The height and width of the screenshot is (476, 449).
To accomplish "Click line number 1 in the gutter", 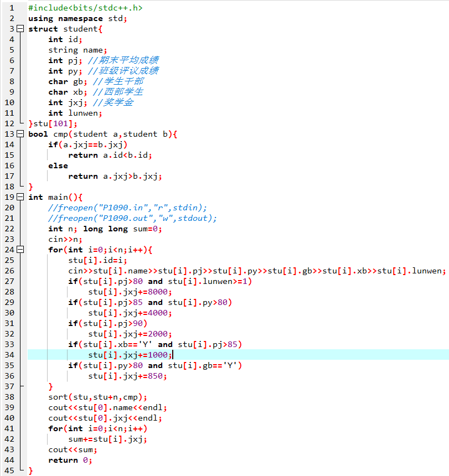I will [x=12, y=8].
